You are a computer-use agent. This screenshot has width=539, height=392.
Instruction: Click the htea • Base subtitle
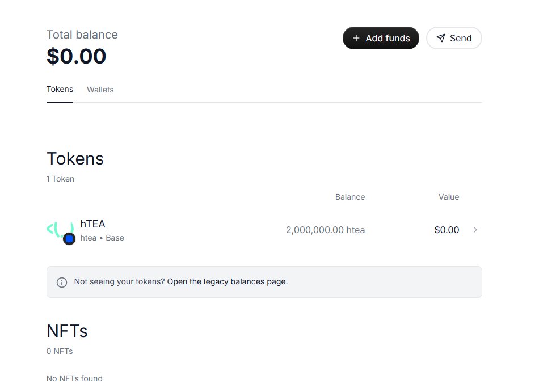pos(102,238)
